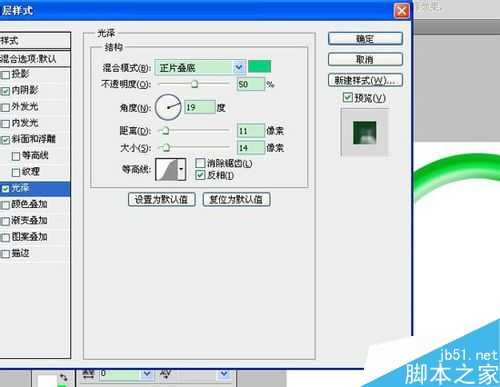Open the dropdown beside the AV kerning icon
Screen dimensions: 500x387
tap(224, 374)
